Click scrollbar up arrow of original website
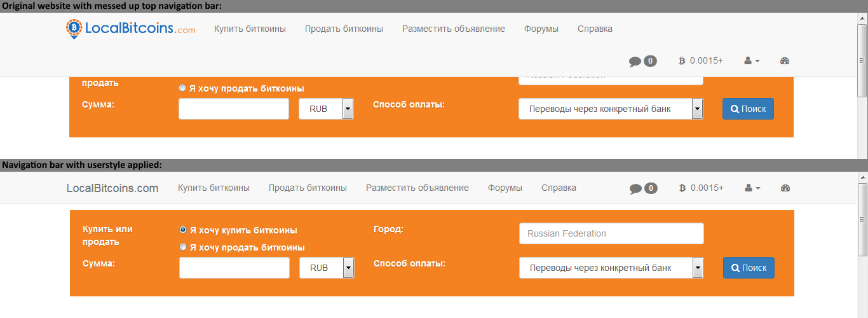Screen dimensions: 868x318 coord(862,18)
